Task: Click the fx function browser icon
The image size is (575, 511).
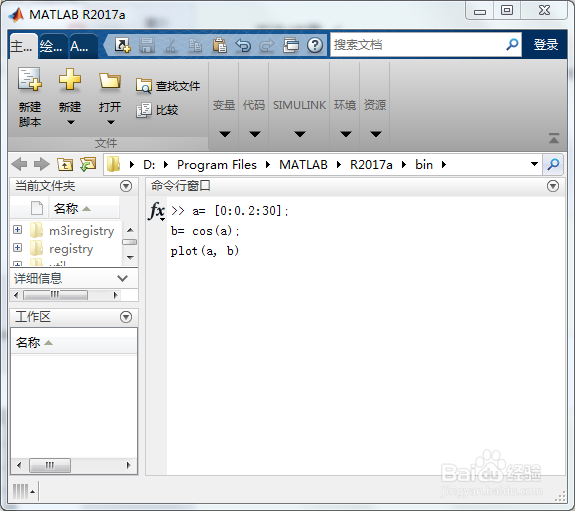Action: (157, 211)
